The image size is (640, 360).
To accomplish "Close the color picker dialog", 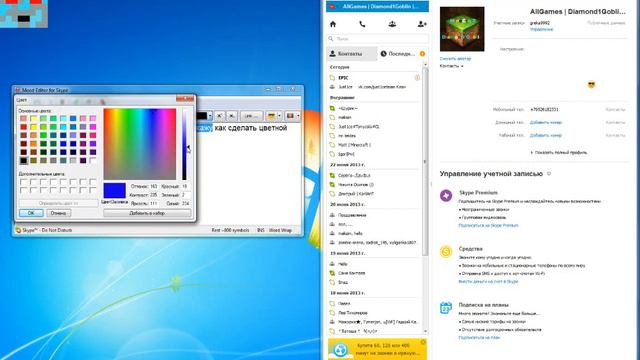I will 185,99.
